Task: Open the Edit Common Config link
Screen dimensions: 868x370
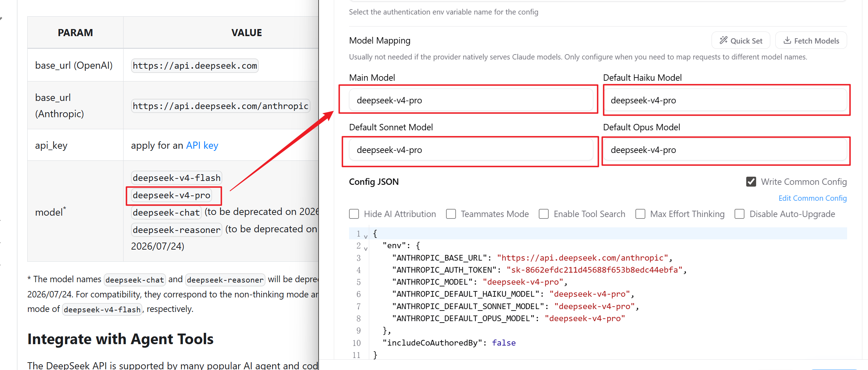Action: pos(813,198)
